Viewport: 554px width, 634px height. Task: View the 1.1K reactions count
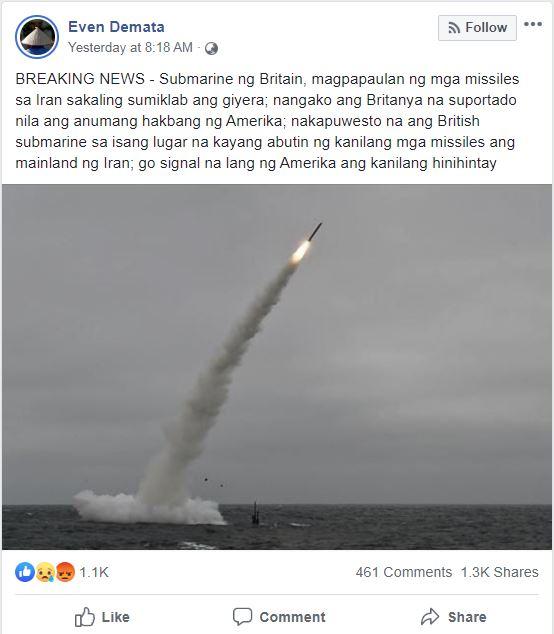coord(94,572)
